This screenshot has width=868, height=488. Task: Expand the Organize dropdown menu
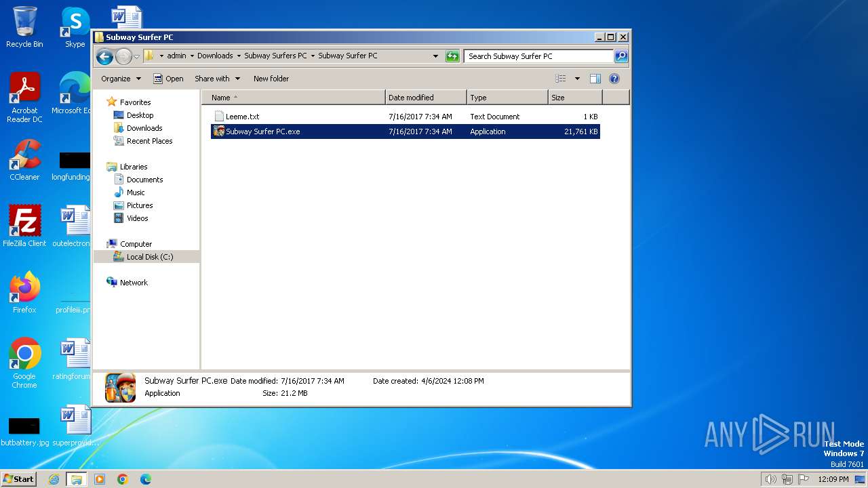tap(121, 79)
